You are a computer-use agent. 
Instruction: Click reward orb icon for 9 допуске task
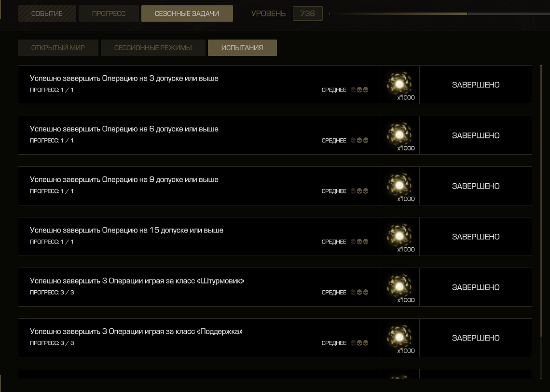(x=399, y=185)
